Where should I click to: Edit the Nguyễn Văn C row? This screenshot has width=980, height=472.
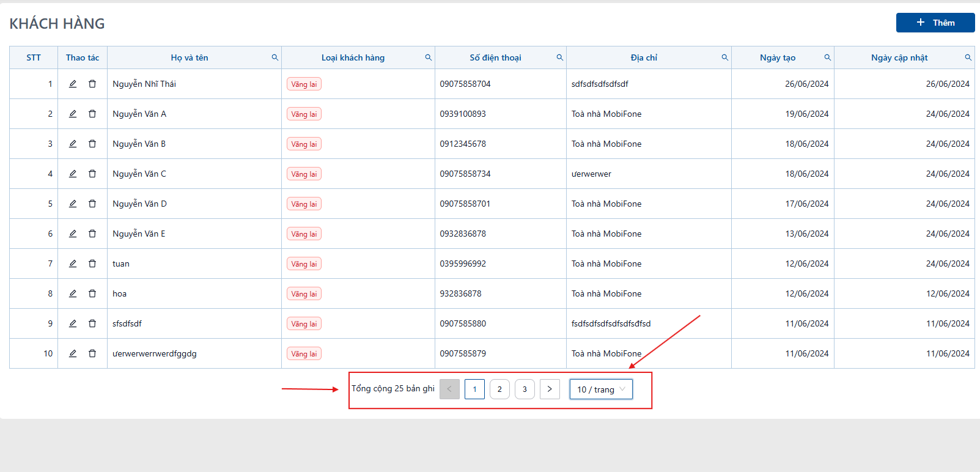coord(73,174)
